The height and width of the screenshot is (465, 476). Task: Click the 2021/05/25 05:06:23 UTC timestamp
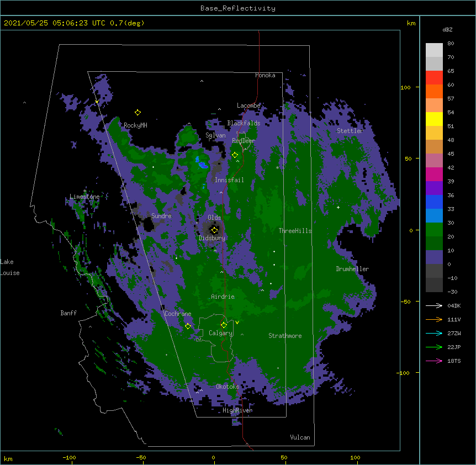[54, 23]
